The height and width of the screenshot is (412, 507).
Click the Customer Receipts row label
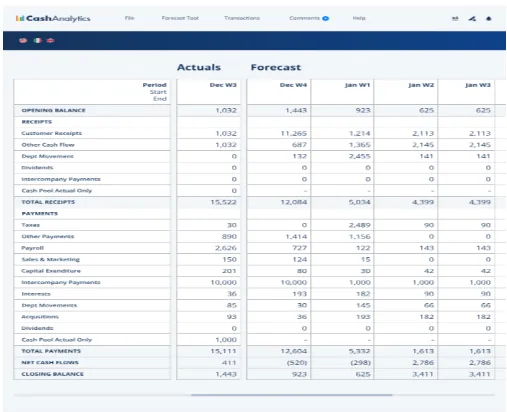pos(52,133)
